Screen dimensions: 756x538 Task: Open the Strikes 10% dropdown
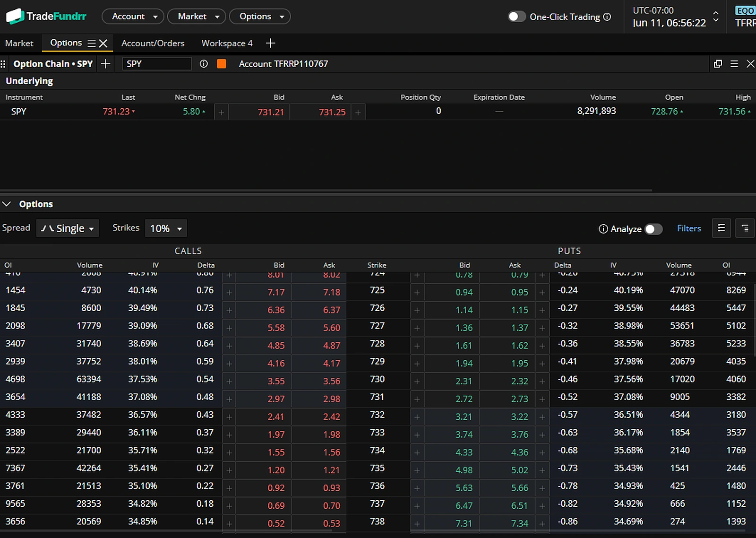166,228
